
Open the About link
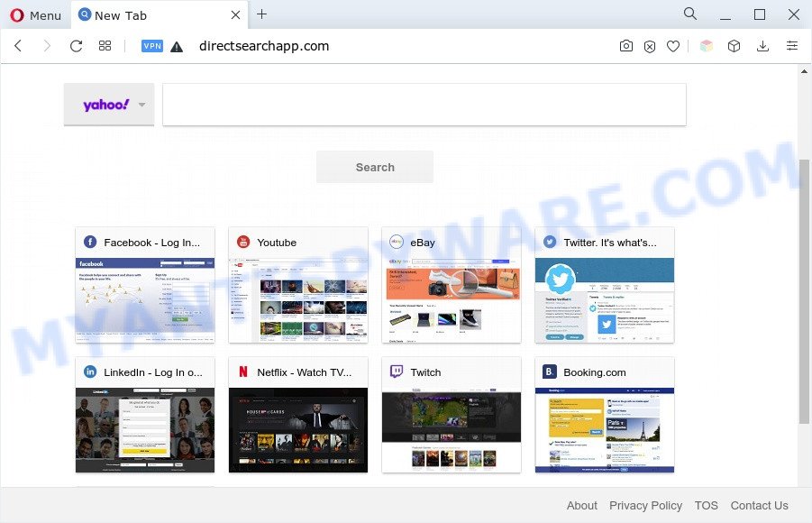point(581,505)
